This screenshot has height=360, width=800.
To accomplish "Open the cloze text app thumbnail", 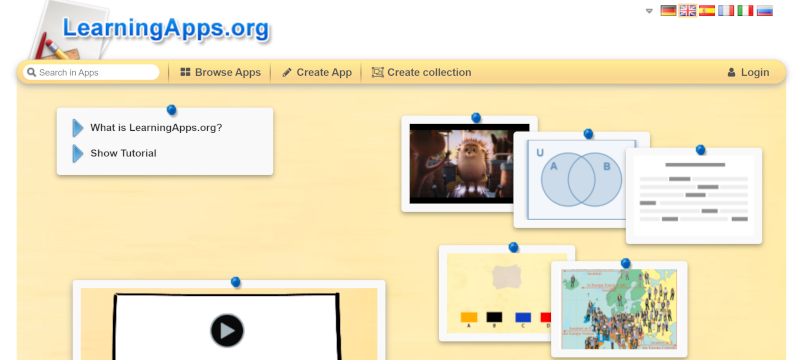I will [x=694, y=196].
